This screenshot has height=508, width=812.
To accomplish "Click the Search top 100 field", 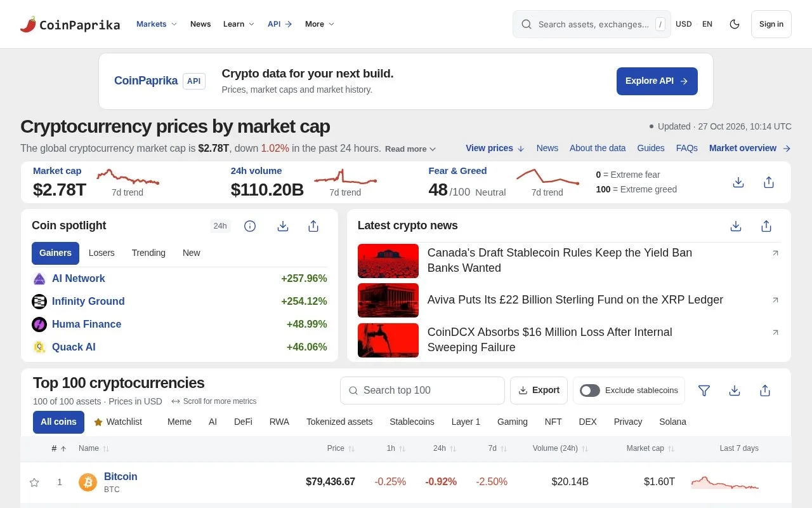I will click(422, 391).
